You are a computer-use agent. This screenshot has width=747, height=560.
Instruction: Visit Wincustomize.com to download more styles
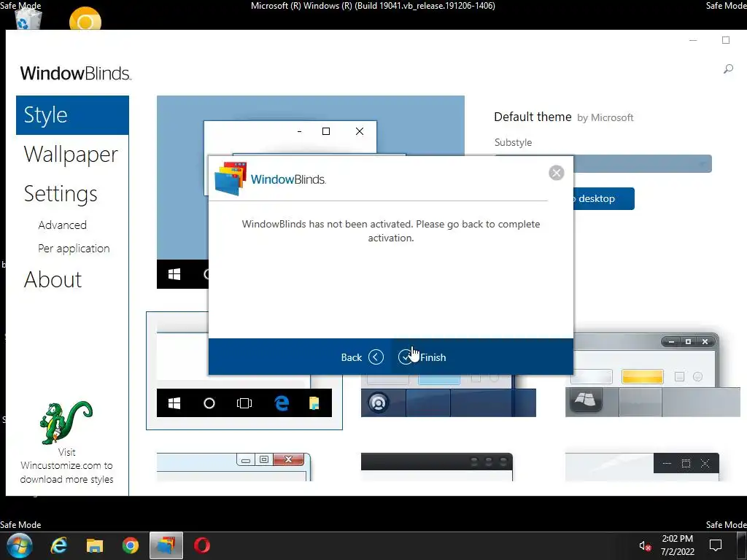(x=66, y=466)
